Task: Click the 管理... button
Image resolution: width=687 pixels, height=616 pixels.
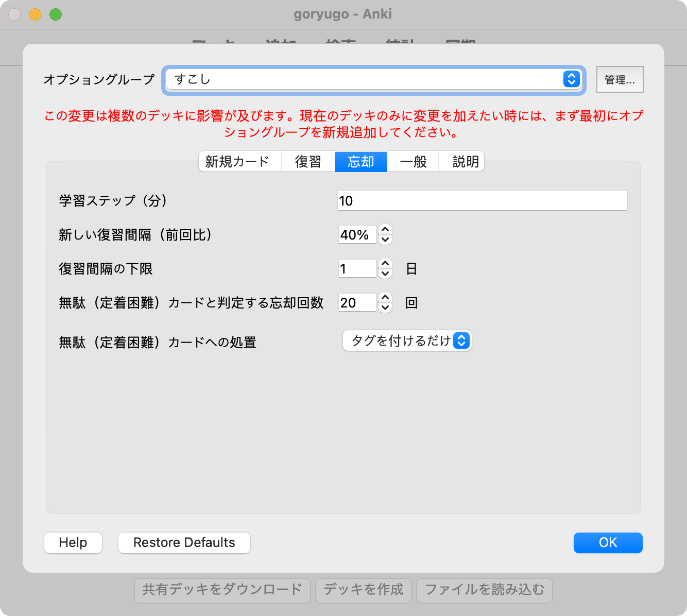Action: coord(620,79)
